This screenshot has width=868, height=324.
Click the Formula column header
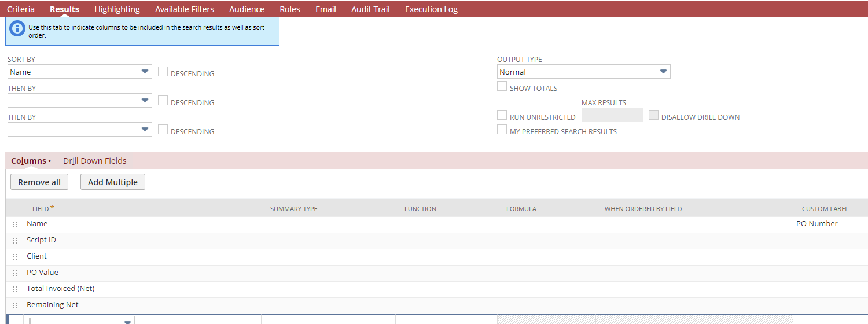(x=521, y=209)
